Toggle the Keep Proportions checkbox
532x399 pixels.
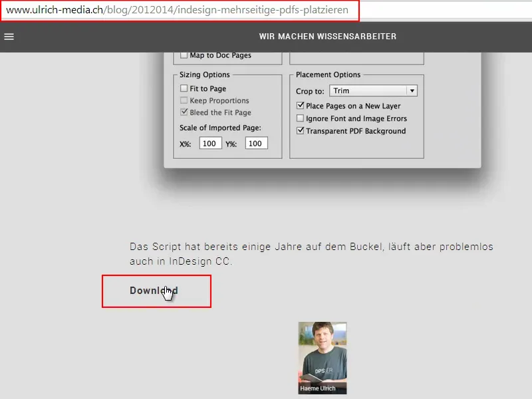point(184,100)
